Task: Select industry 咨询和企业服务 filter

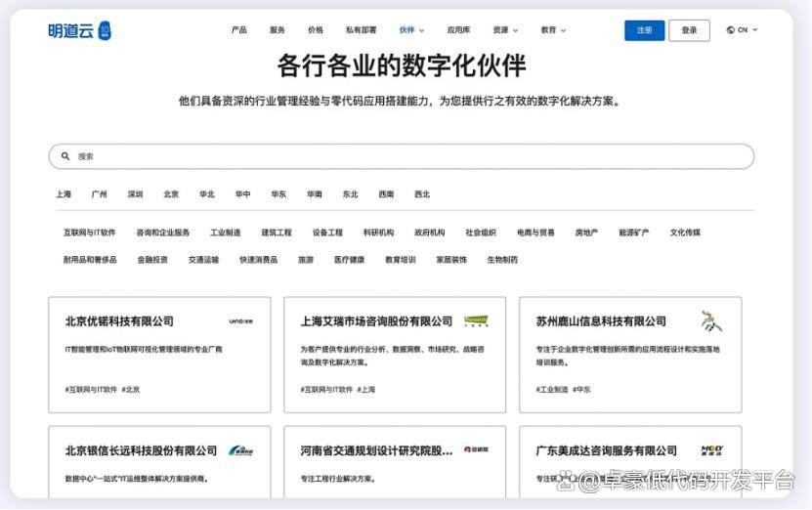Action: [163, 233]
